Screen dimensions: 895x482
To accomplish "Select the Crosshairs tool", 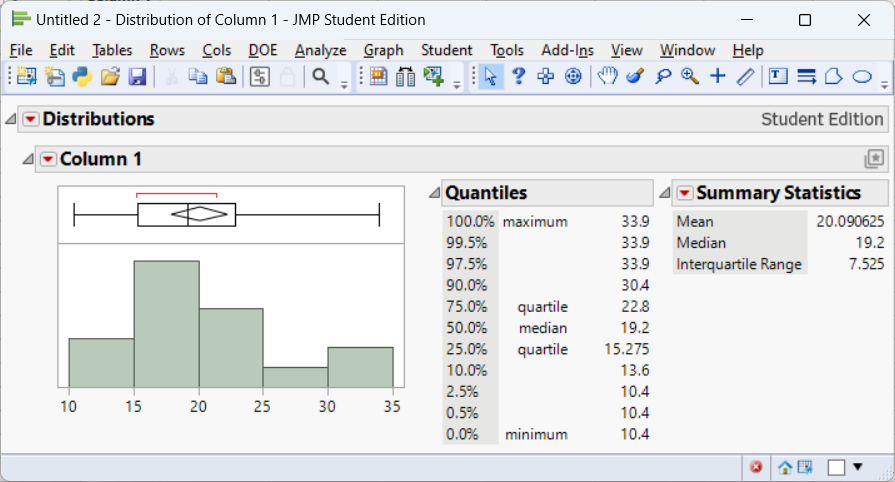I will tap(717, 77).
